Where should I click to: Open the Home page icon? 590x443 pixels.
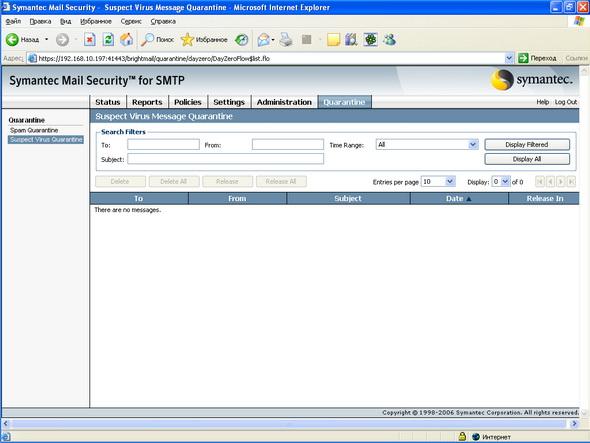[x=126, y=40]
